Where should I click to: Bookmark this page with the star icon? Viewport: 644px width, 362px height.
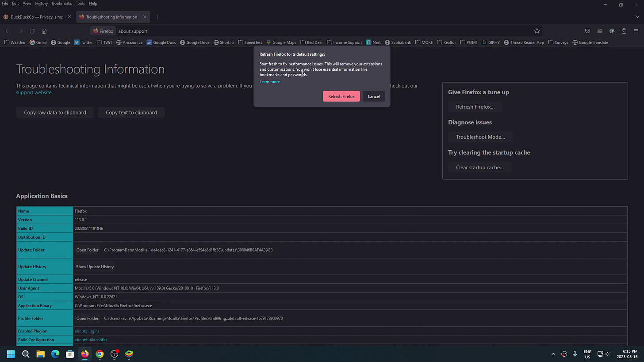point(537,31)
